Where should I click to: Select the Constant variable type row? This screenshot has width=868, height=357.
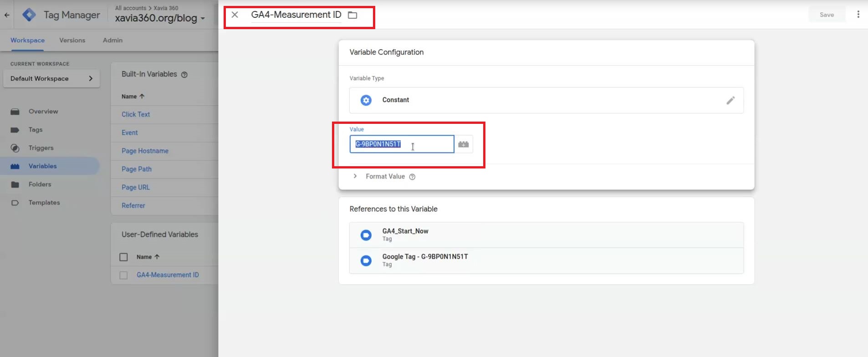[x=546, y=100]
